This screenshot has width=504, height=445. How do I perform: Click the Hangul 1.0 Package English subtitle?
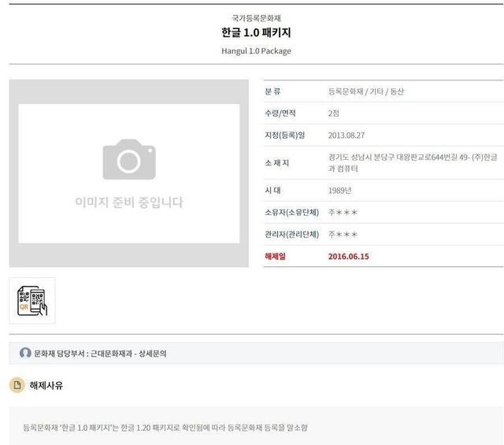coord(256,51)
